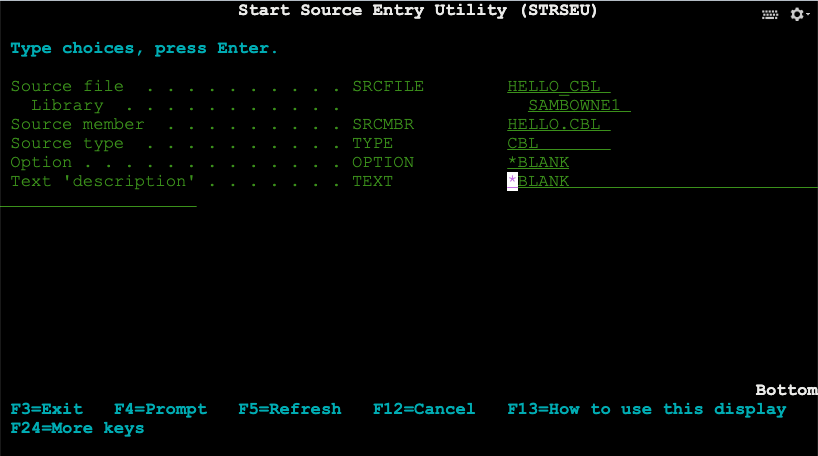Open F13=How to use this display

coord(647,409)
